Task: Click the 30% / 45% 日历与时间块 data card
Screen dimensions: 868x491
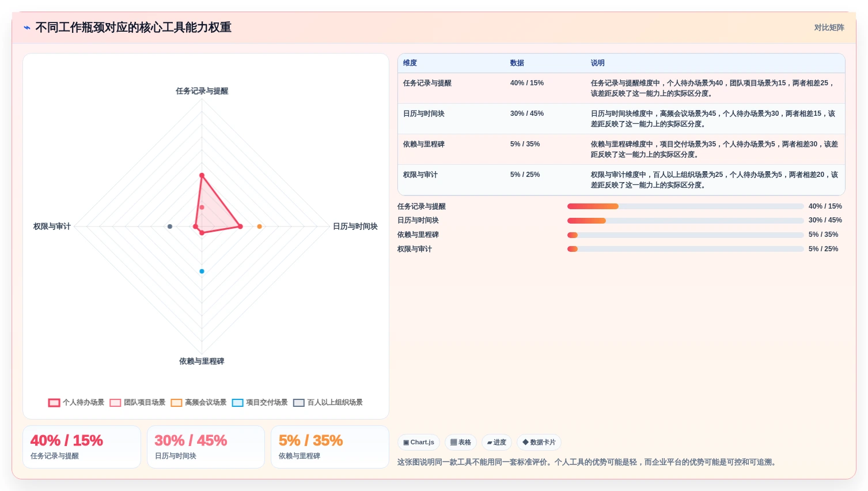Action: [x=206, y=447]
